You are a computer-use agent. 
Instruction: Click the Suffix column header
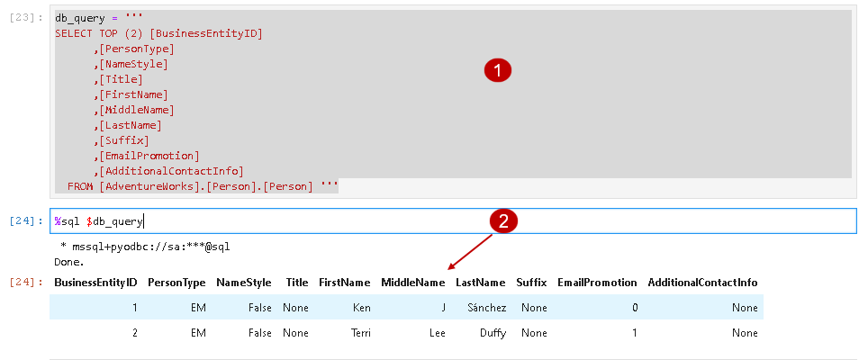(x=531, y=283)
